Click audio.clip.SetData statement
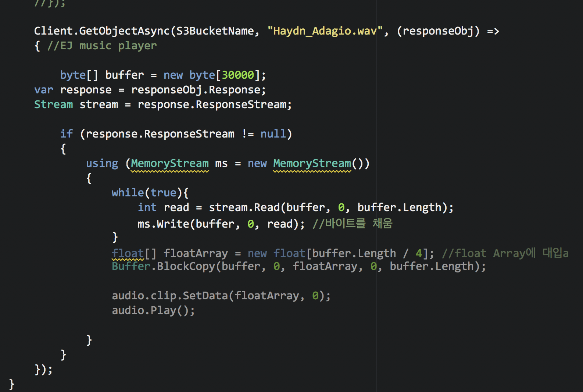Viewport: 583px width, 392px height. (221, 296)
